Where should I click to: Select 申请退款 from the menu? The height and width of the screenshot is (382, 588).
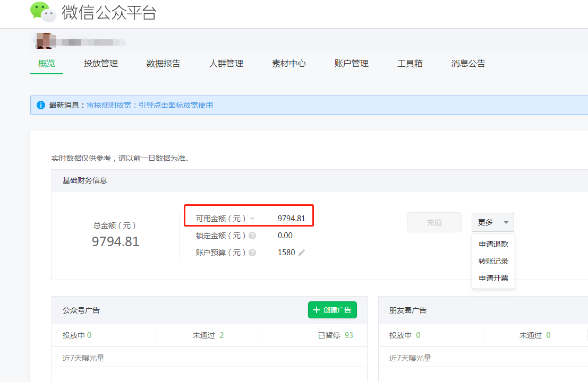point(493,244)
